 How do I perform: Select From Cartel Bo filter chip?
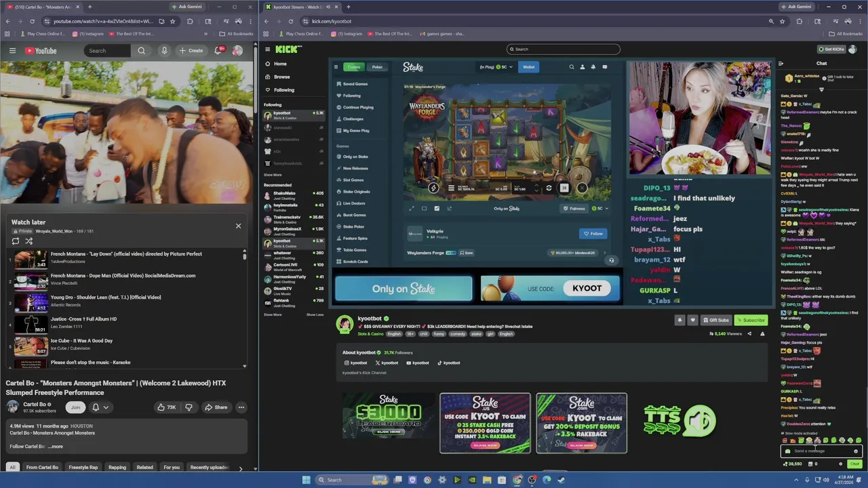pyautogui.click(x=42, y=467)
